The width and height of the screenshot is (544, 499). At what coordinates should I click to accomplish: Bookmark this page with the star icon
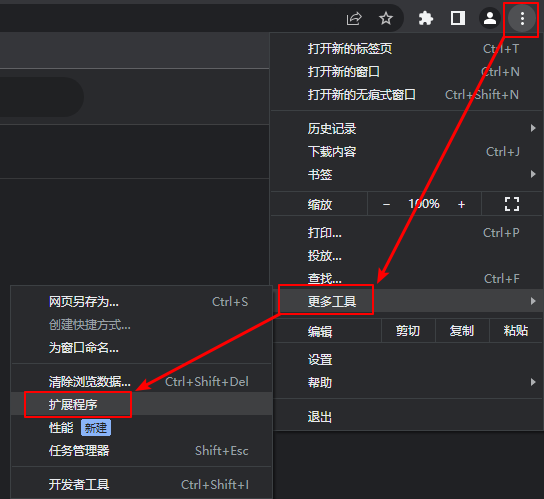[386, 18]
